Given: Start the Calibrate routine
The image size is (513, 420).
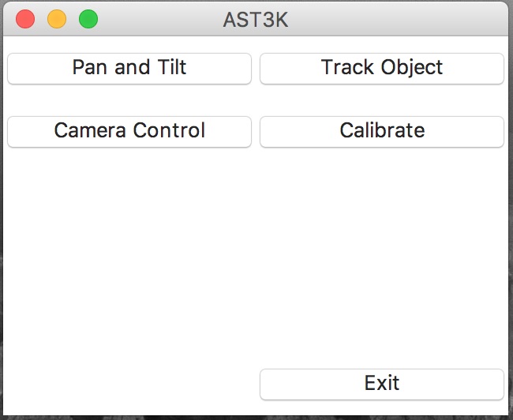Looking at the screenshot, I should (x=382, y=131).
